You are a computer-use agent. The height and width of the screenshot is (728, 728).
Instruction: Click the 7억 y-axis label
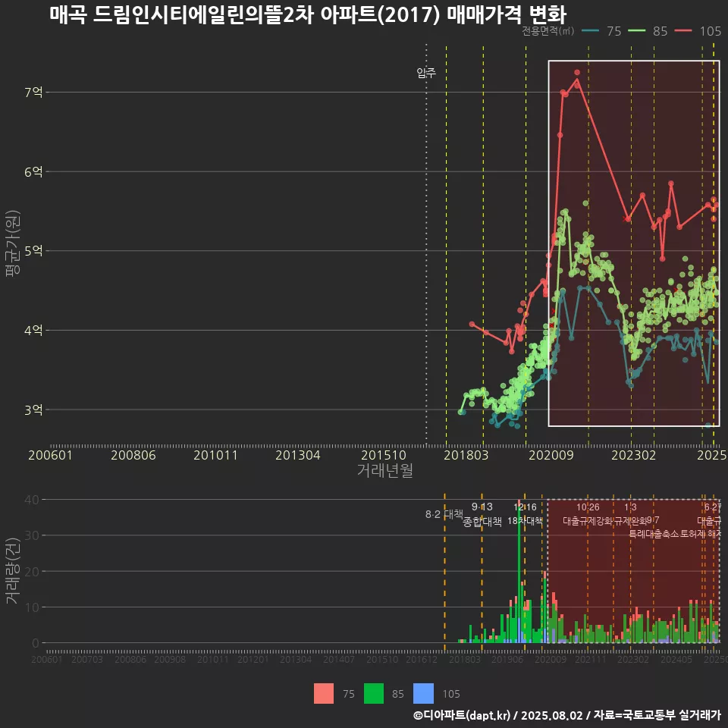[33, 92]
